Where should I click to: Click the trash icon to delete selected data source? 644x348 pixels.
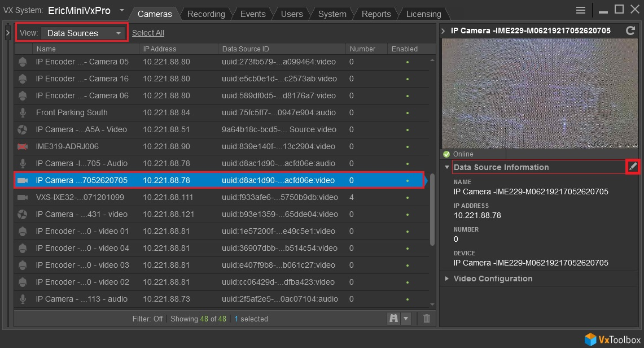pos(426,319)
